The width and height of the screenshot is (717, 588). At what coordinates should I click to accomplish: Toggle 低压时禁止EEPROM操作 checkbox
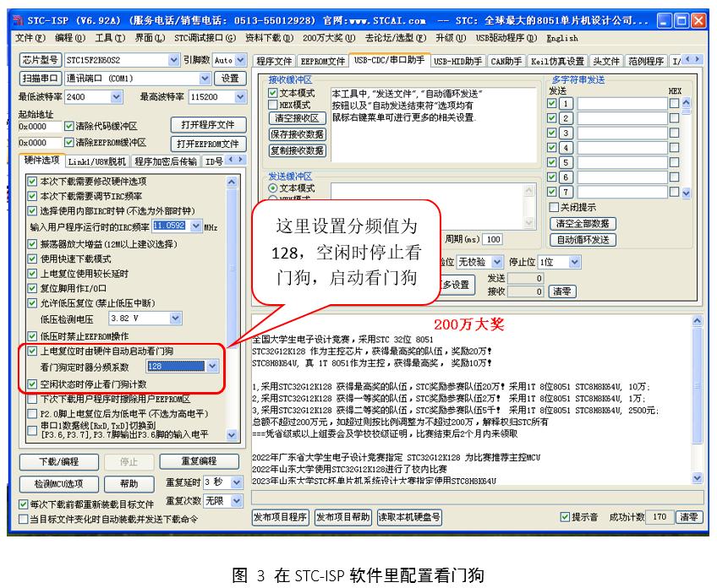(32, 336)
